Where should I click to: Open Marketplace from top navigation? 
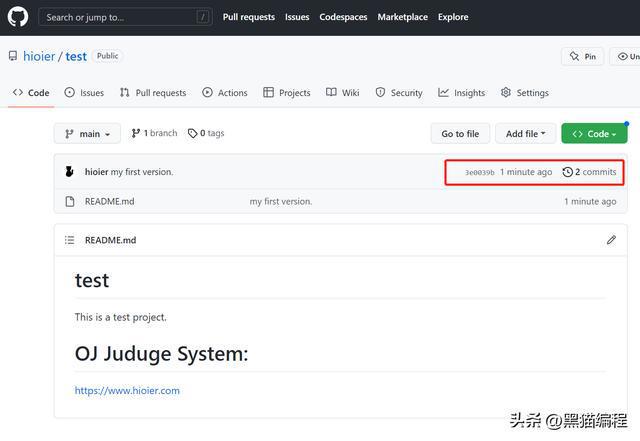point(402,17)
